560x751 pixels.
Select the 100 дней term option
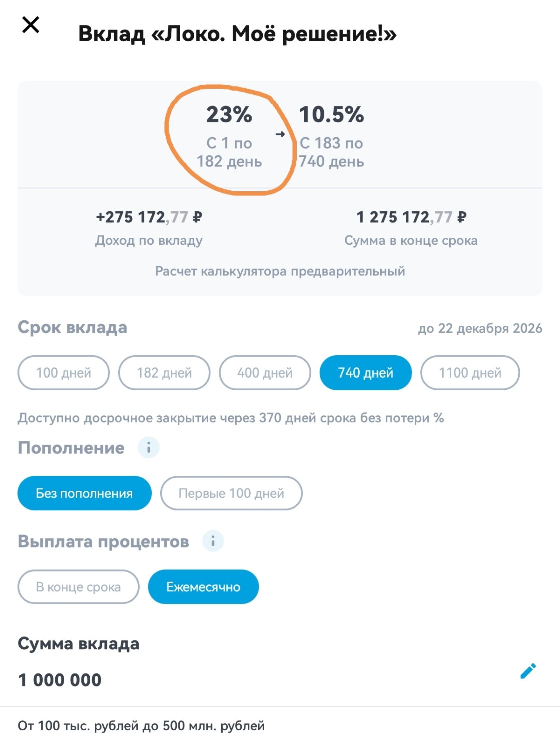(64, 373)
